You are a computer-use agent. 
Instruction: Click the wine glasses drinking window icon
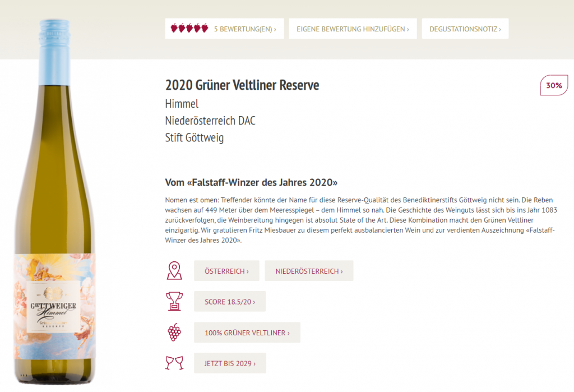pyautogui.click(x=174, y=363)
